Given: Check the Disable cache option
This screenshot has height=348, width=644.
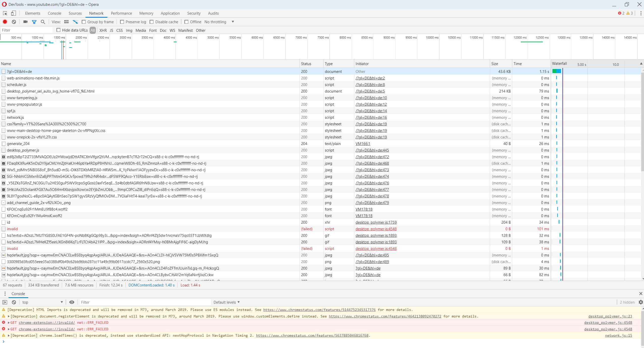Looking at the screenshot, I should [x=152, y=22].
